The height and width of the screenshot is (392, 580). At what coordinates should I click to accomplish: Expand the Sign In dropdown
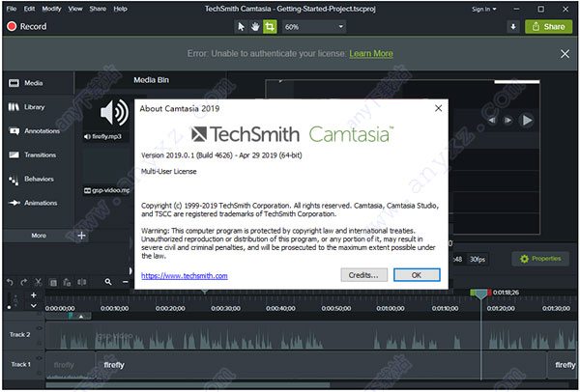point(484,9)
